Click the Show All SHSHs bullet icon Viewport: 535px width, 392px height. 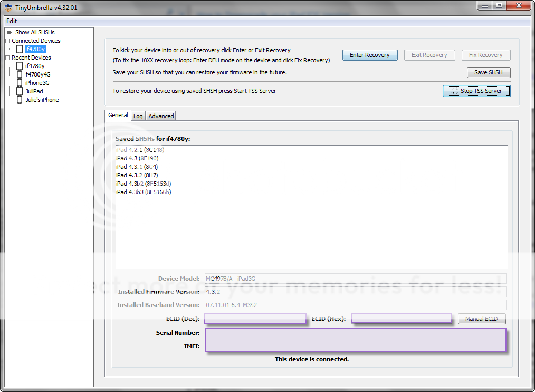point(9,32)
